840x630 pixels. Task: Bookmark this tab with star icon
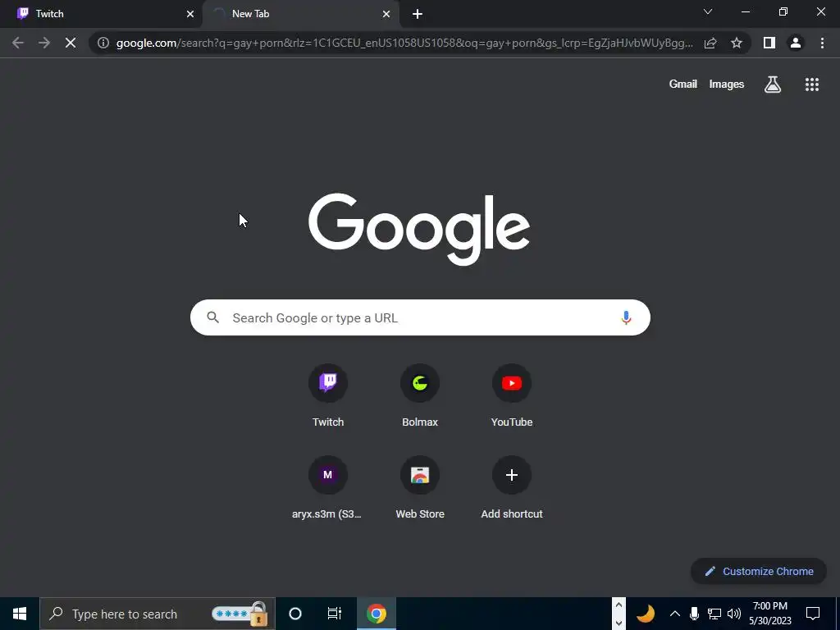[x=737, y=43]
